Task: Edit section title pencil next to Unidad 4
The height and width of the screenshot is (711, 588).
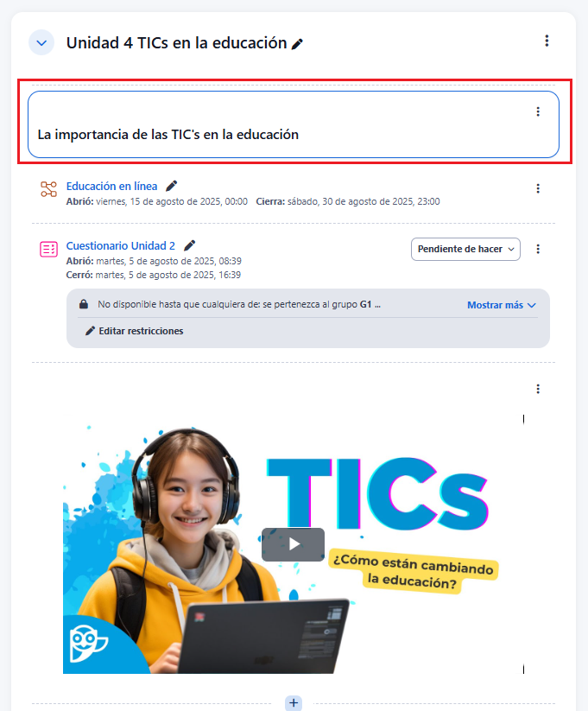Action: (x=297, y=44)
